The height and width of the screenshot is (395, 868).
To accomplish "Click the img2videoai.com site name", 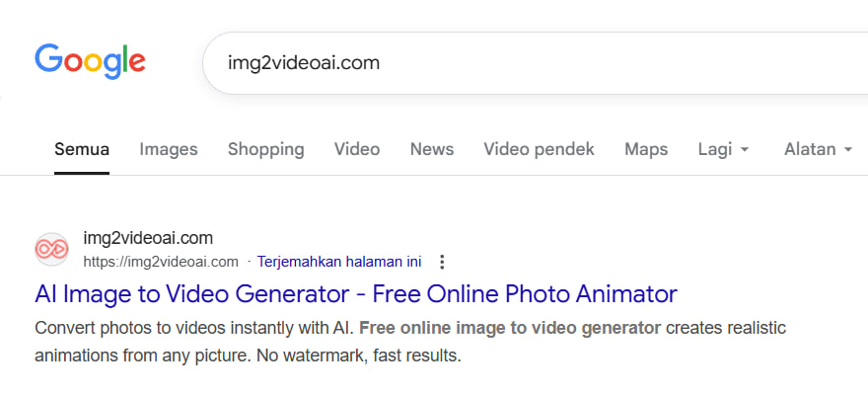I will (x=148, y=238).
